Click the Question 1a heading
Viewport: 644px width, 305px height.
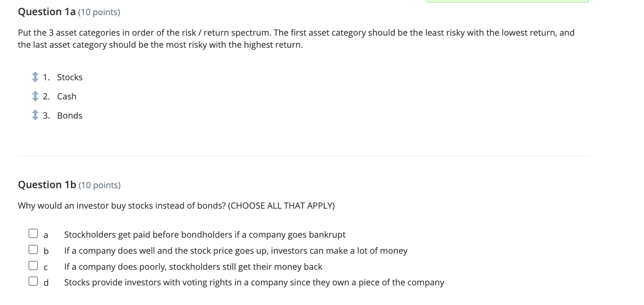point(46,12)
